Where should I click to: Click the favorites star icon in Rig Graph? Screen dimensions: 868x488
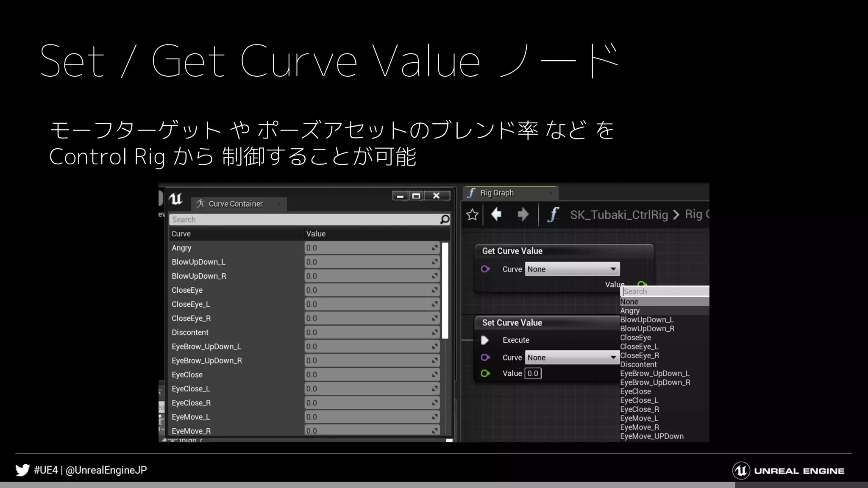click(x=472, y=215)
